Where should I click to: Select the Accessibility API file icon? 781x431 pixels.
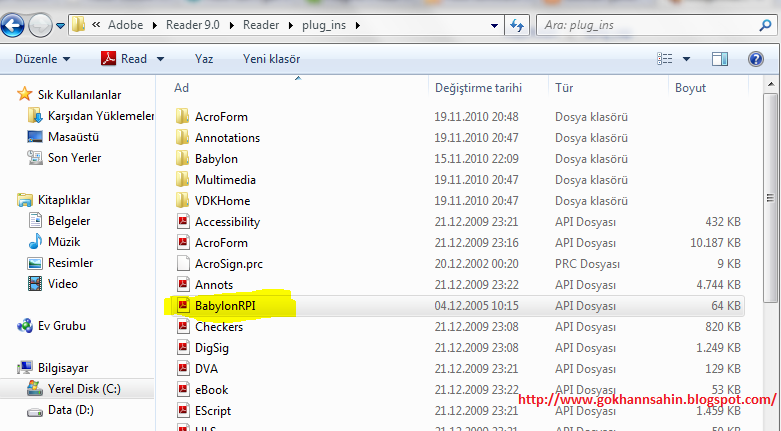click(183, 221)
